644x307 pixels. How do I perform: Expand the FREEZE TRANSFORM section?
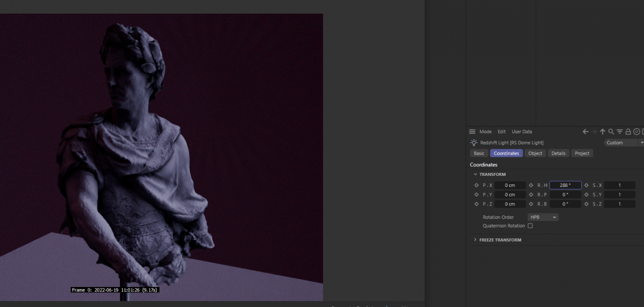[x=475, y=240]
